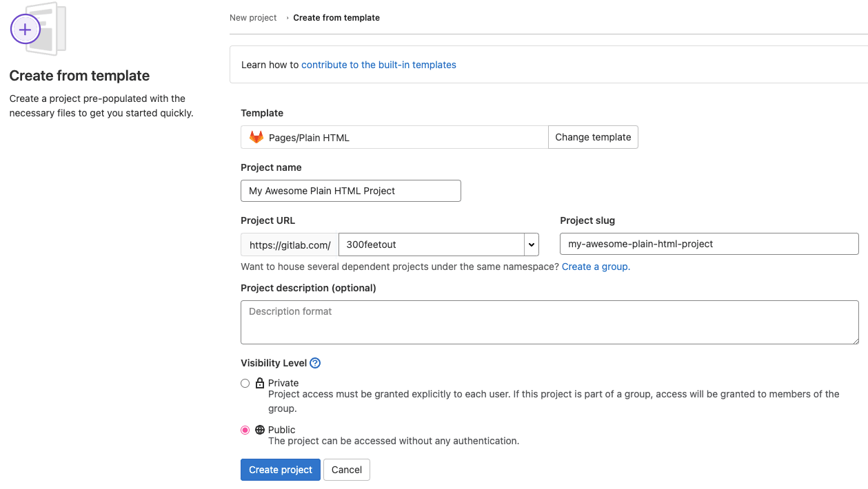Focus the Project slug input field
The height and width of the screenshot is (489, 868).
(x=709, y=244)
